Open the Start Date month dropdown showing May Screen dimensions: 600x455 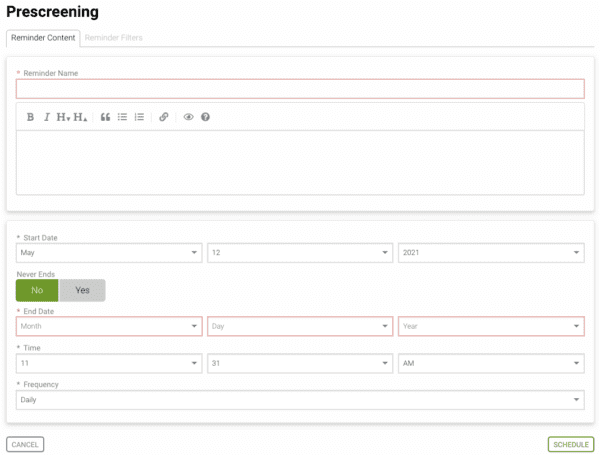click(109, 253)
